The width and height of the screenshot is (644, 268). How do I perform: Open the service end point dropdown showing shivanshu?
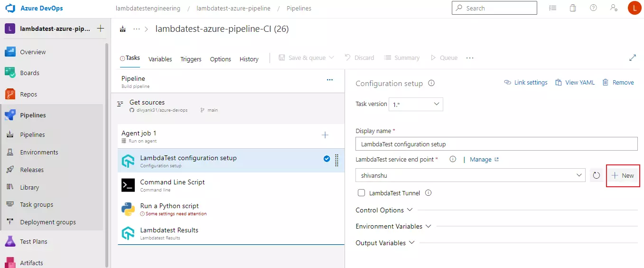471,175
